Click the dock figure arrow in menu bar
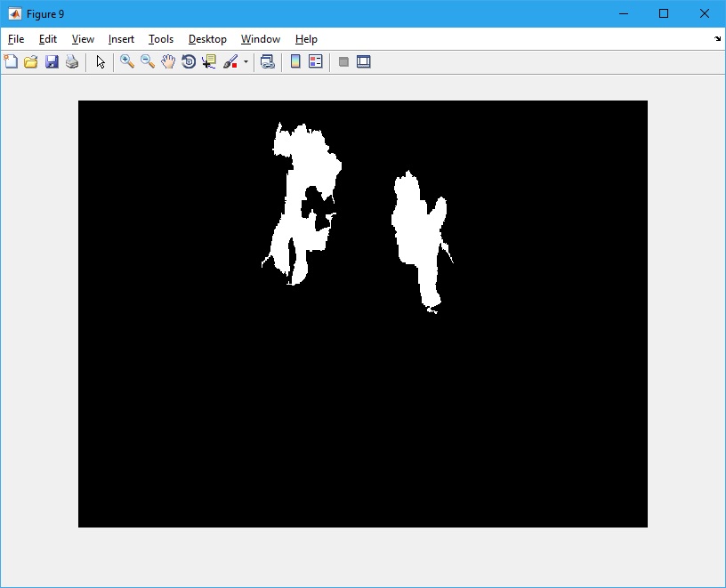726x588 pixels. [x=717, y=39]
